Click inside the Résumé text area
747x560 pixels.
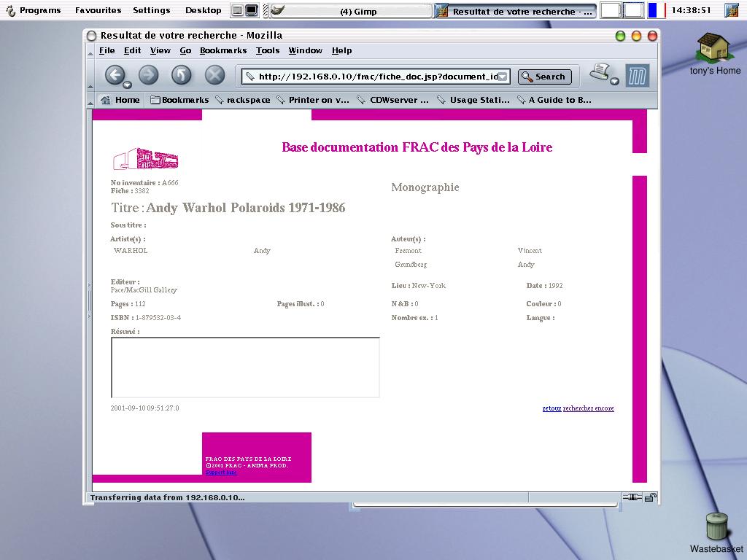pos(245,367)
